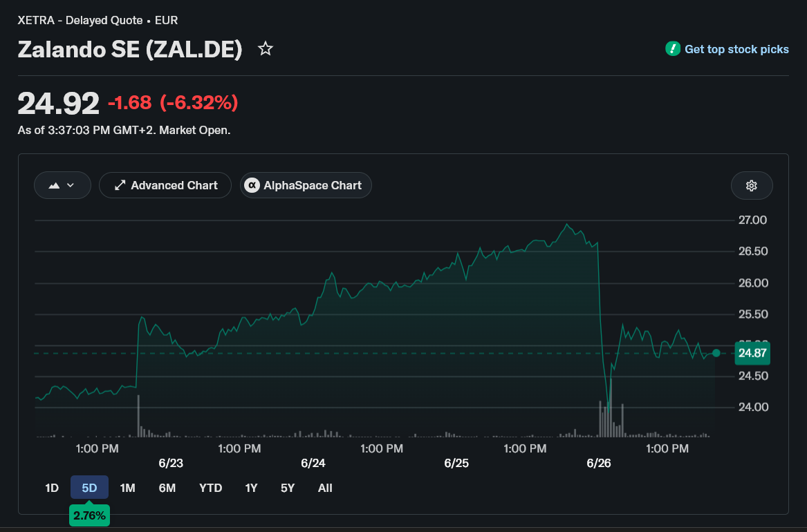807x532 pixels.
Task: Follow the Get top stock picks link
Action: click(736, 49)
